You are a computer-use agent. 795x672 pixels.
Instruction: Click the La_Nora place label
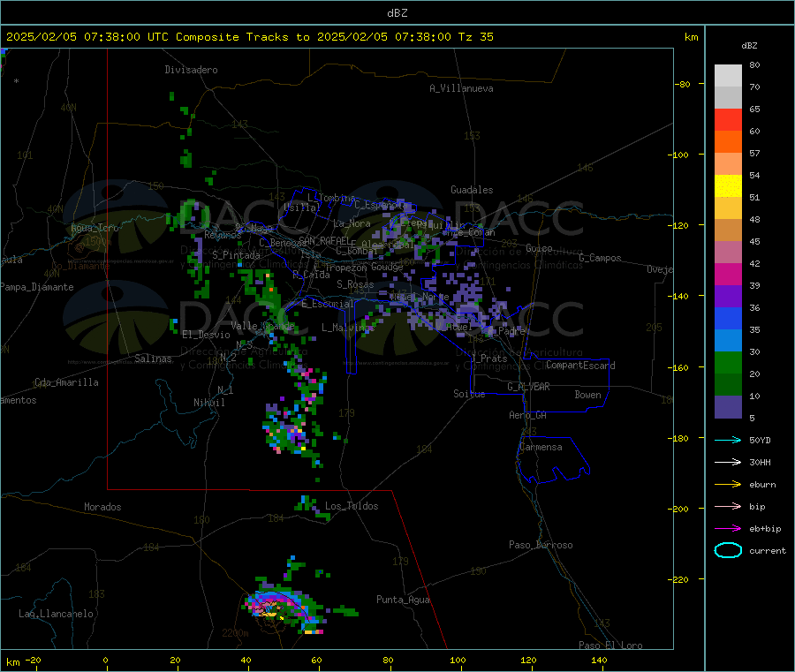coord(352,223)
